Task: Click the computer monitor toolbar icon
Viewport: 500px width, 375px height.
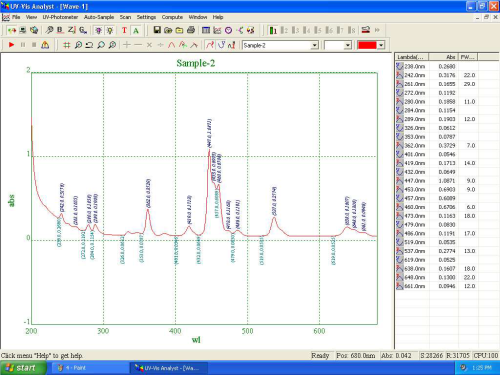Action: (23, 30)
